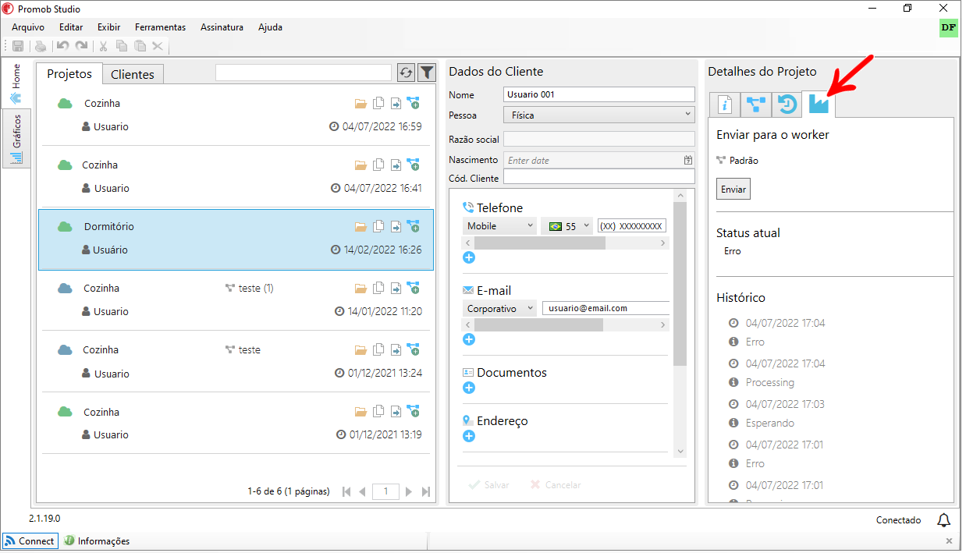Click the Cut scissors icon
The width and height of the screenshot is (966, 560).
(x=103, y=47)
